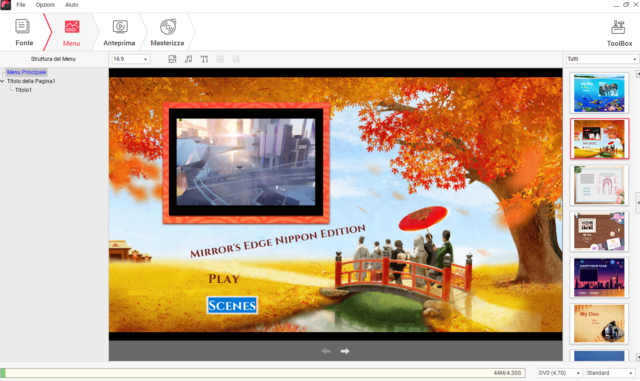Click the video preview frame thumbnail
Screen dimensions: 640x381
pyautogui.click(x=246, y=163)
